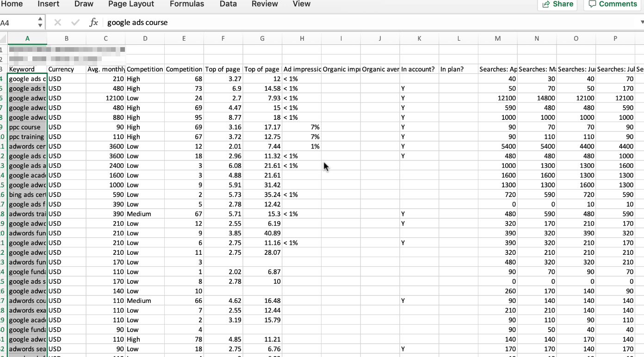
Task: Click the In account 'Y' in ppc training row
Action: coord(419,137)
